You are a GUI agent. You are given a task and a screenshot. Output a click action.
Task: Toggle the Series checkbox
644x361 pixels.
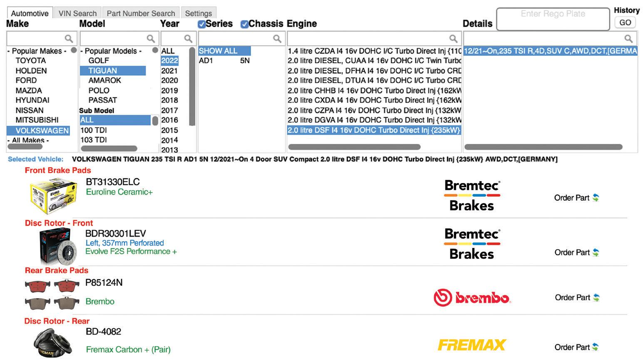201,24
